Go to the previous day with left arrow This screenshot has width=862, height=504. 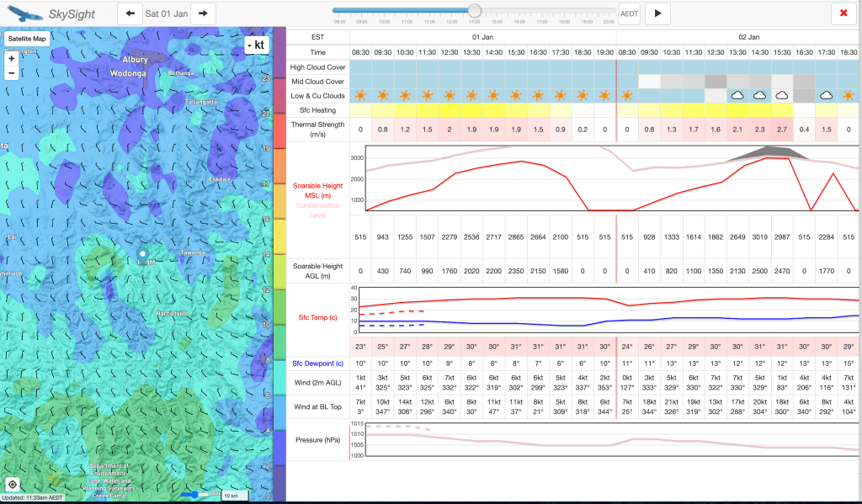(130, 13)
